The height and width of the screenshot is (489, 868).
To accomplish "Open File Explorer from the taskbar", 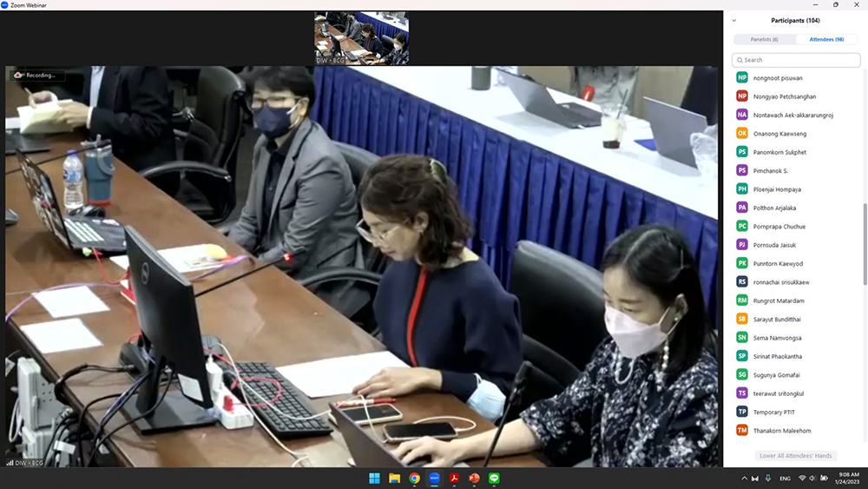I will (x=394, y=479).
